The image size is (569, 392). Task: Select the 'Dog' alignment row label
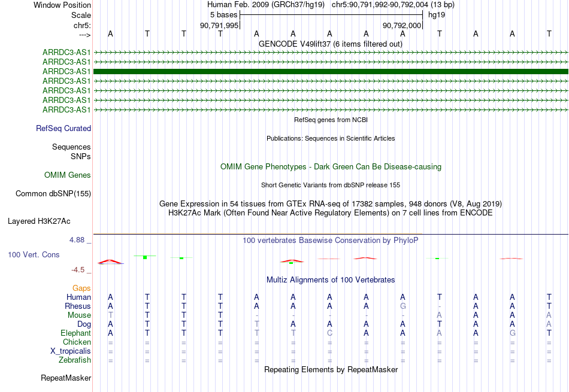pos(84,324)
